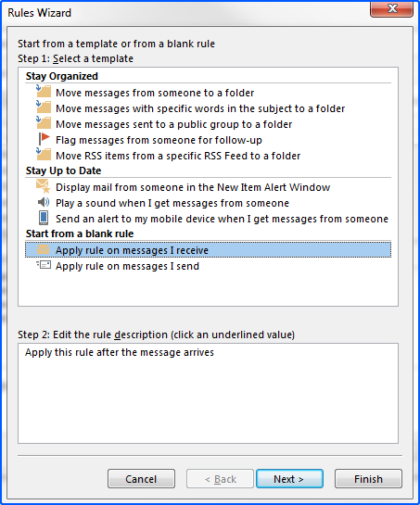Cancel the Rules Wizard

[x=141, y=479]
